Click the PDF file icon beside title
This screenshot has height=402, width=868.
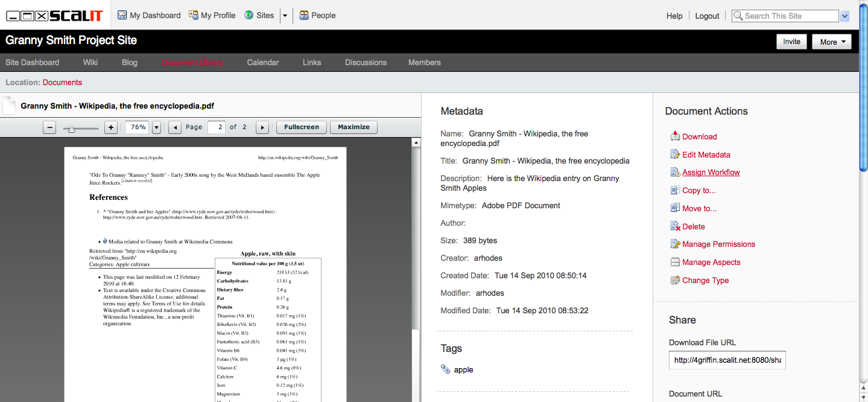(x=9, y=105)
